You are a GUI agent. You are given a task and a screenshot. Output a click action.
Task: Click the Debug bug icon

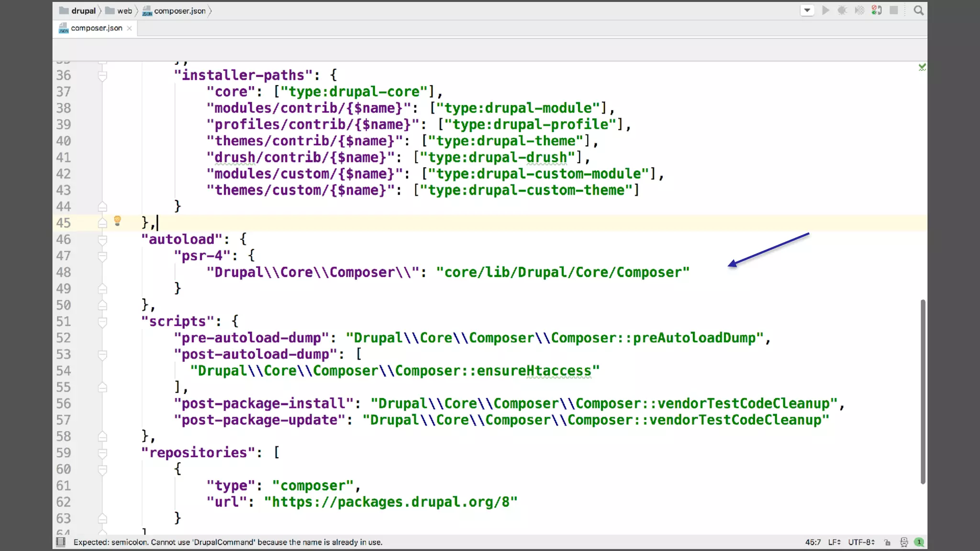[842, 11]
